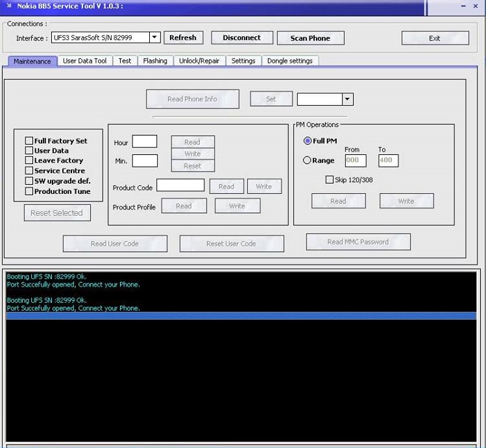Viewport: 486px width, 448px height.
Task: Click the To range field
Action: pos(388,160)
